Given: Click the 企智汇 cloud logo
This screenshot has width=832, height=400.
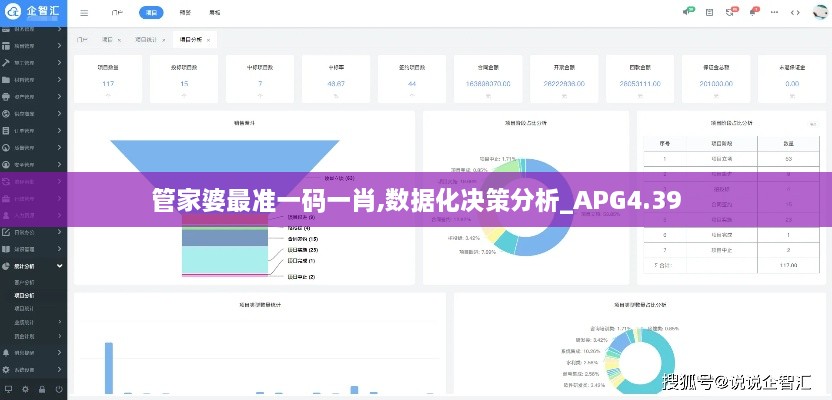Looking at the screenshot, I should pyautogui.click(x=13, y=11).
